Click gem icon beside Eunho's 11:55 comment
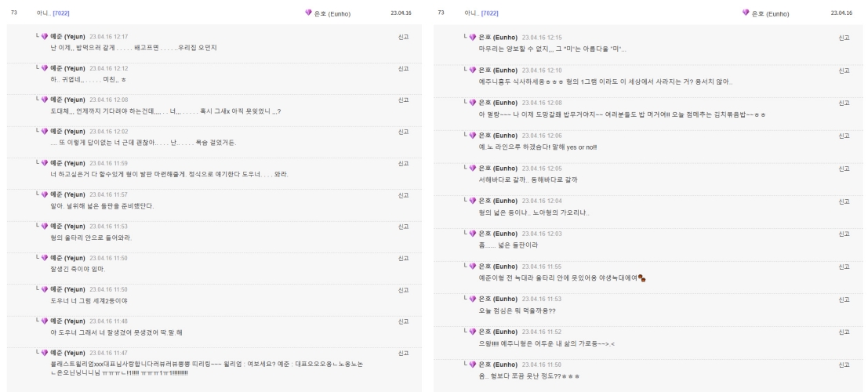Image resolution: width=868 pixels, height=392 pixels. (473, 266)
